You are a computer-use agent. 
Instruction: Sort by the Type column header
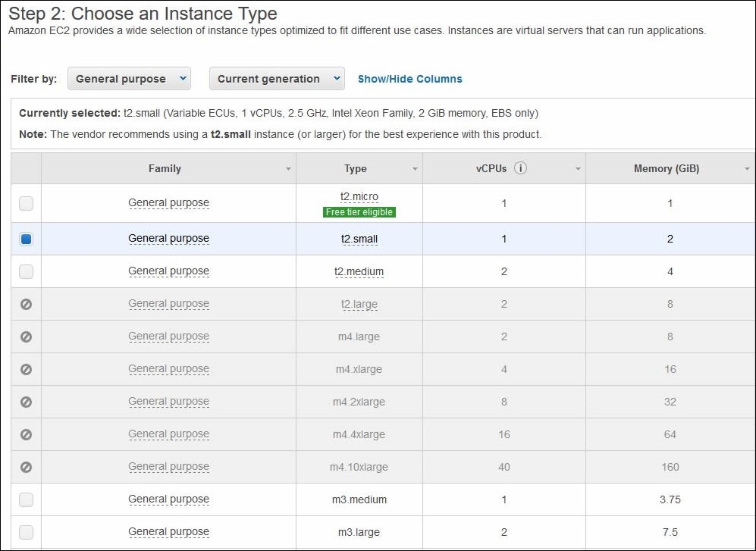tap(356, 169)
